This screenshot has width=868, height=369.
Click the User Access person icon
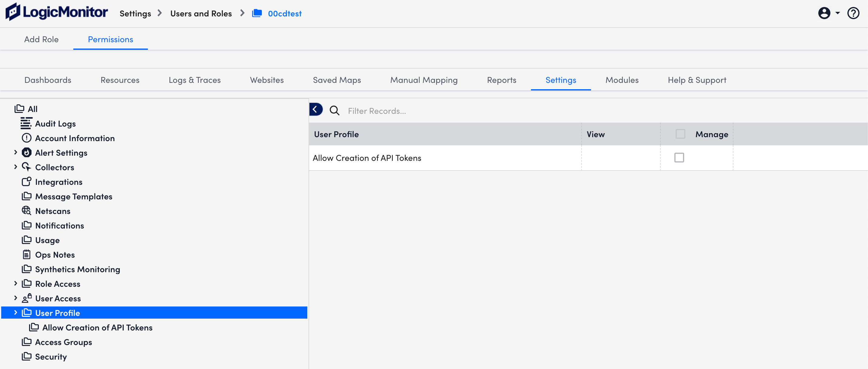click(x=26, y=298)
